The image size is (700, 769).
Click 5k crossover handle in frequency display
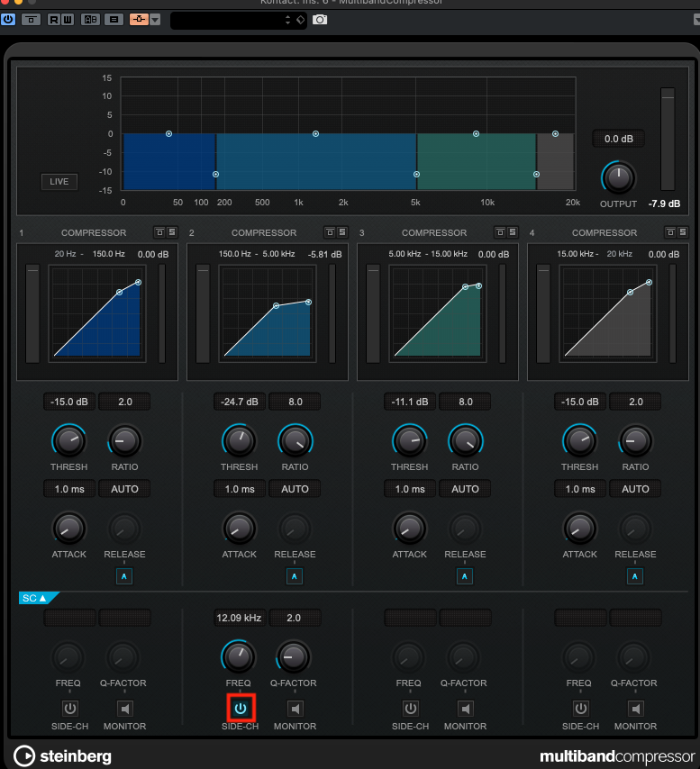(416, 174)
